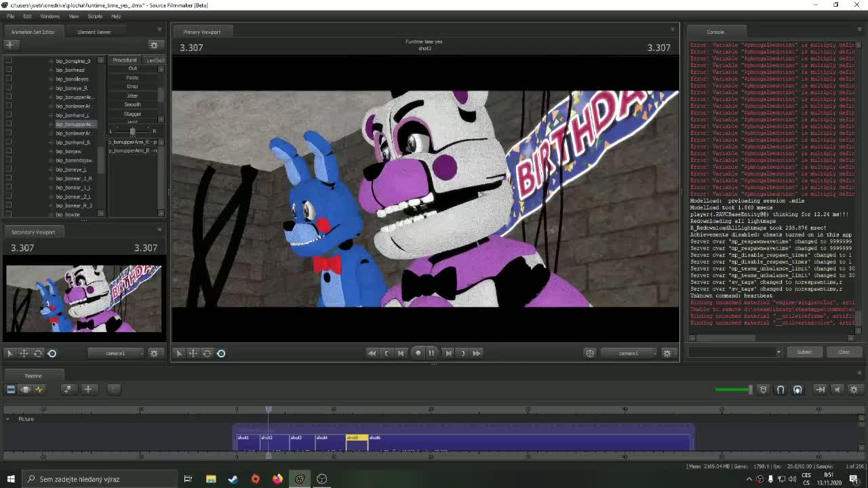
Task: Toggle checkbox beside bip_bonendojaw
Action: click(8, 160)
